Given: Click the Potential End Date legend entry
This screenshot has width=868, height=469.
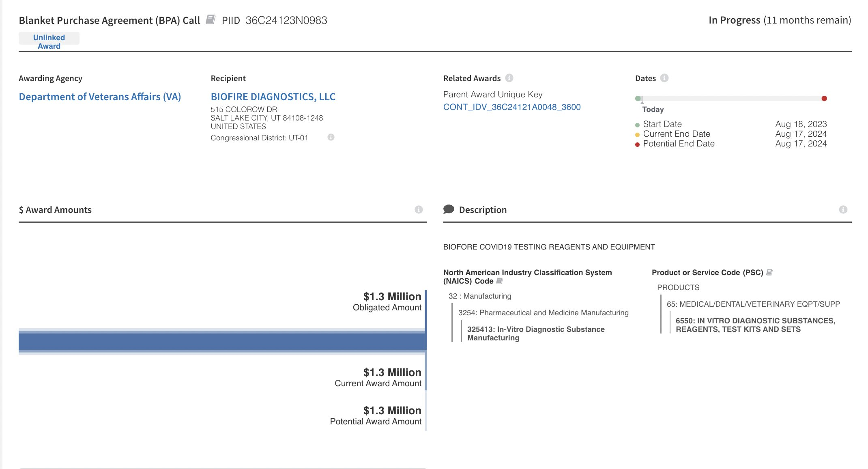Looking at the screenshot, I should (675, 144).
